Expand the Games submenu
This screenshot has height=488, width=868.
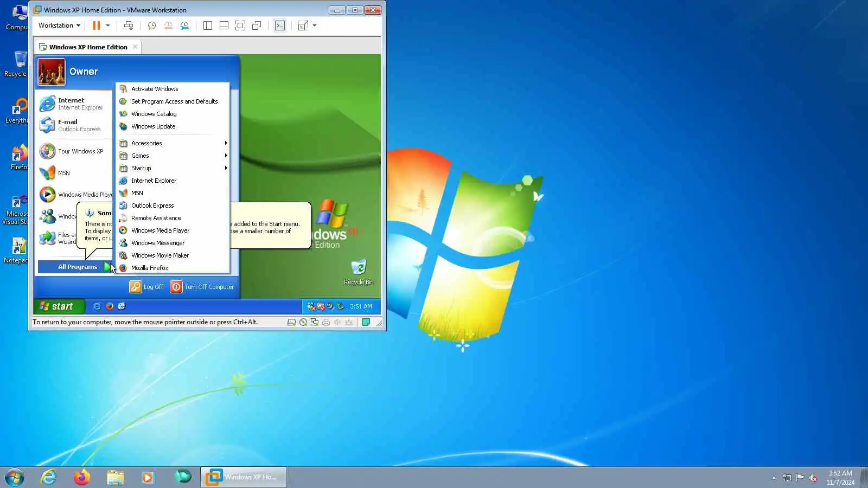173,156
